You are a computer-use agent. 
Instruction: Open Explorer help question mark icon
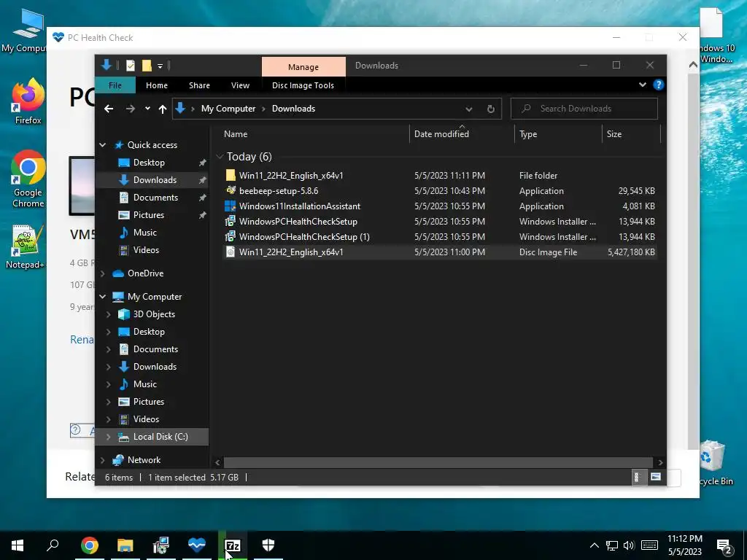[x=659, y=85]
